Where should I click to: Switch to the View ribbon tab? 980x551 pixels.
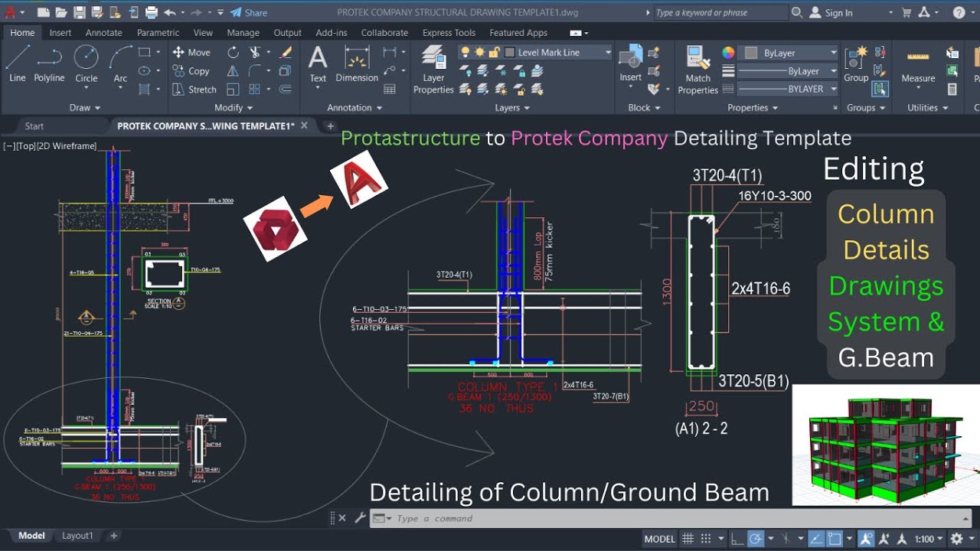click(x=203, y=33)
